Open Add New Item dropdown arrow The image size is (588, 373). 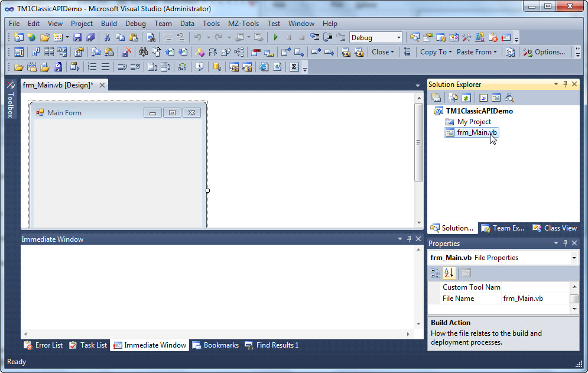click(x=67, y=37)
